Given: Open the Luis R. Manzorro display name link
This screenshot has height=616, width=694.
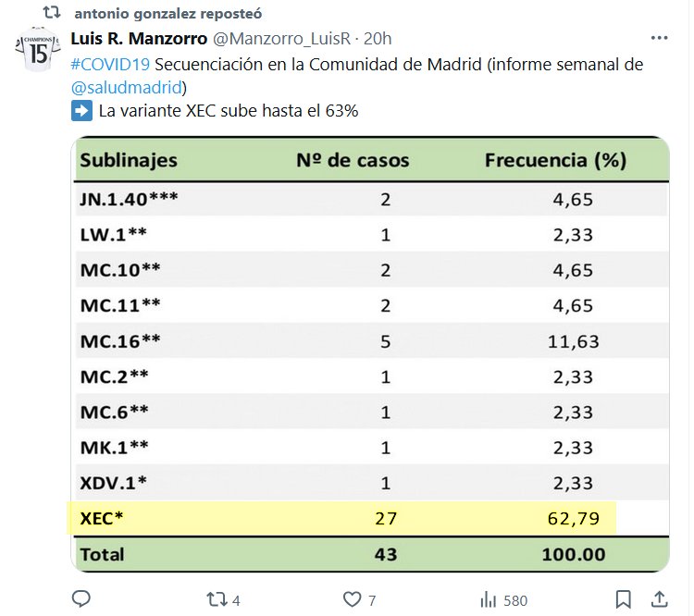Looking at the screenshot, I should [139, 39].
